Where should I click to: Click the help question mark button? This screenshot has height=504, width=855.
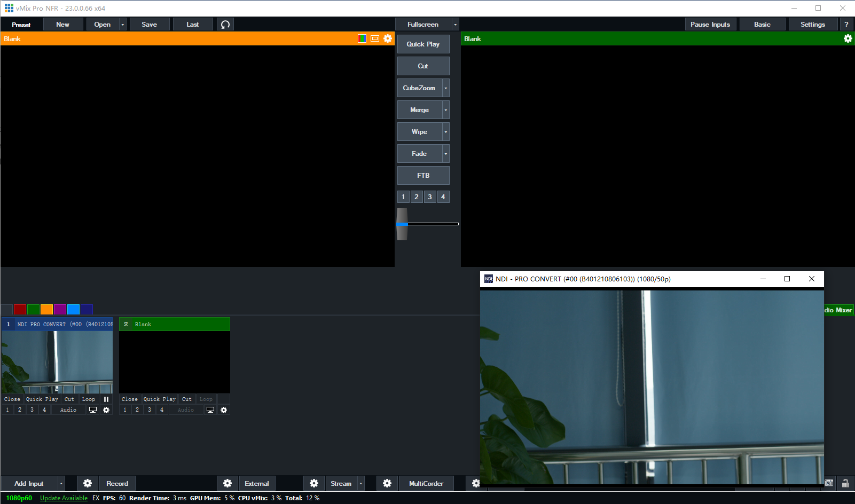click(x=846, y=25)
